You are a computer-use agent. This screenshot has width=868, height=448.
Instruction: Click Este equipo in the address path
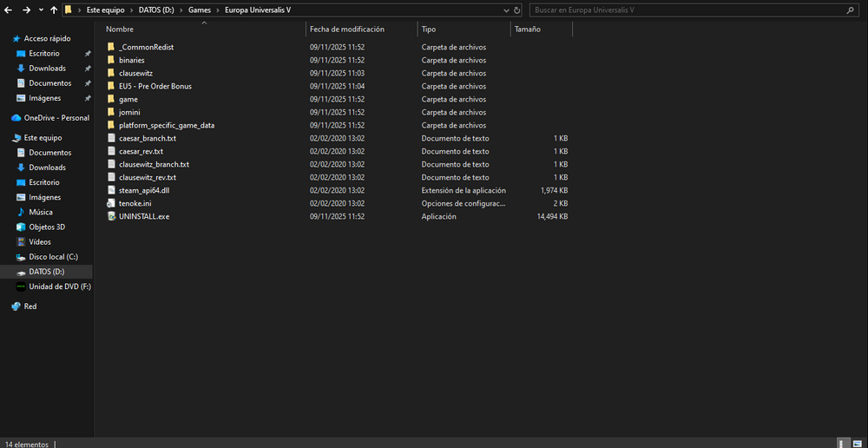click(x=104, y=10)
